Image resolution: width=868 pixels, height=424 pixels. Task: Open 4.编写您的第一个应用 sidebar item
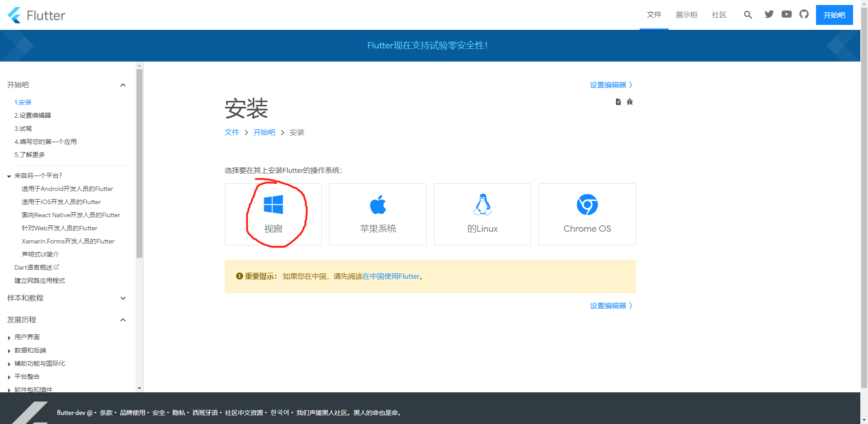46,142
